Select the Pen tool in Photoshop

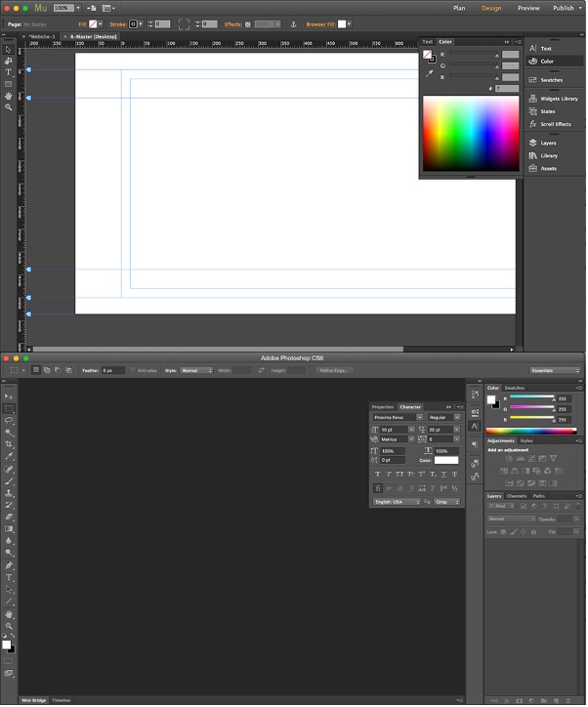pyautogui.click(x=9, y=565)
